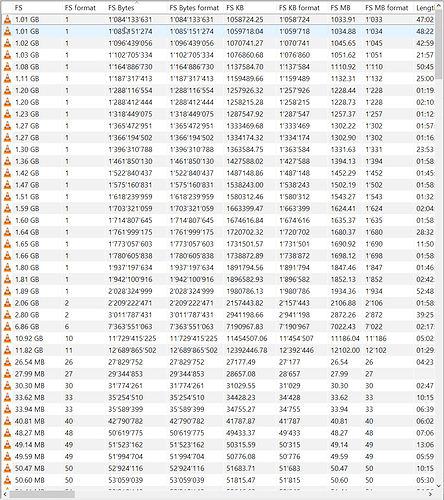Click VLC icon of 1.60 GB row
444x500 pixels.
(7, 220)
